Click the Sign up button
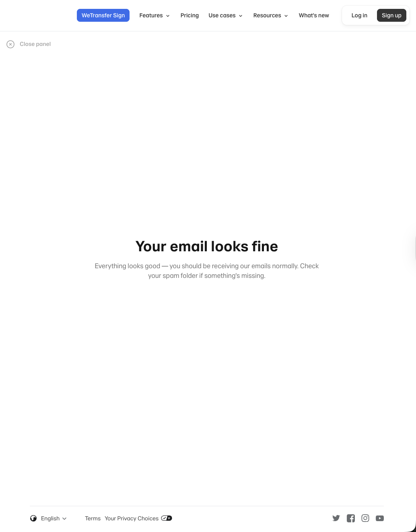 coord(391,15)
